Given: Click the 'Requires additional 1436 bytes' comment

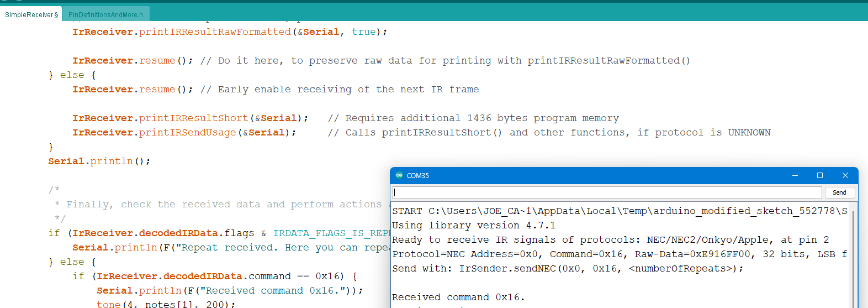Looking at the screenshot, I should [x=473, y=118].
